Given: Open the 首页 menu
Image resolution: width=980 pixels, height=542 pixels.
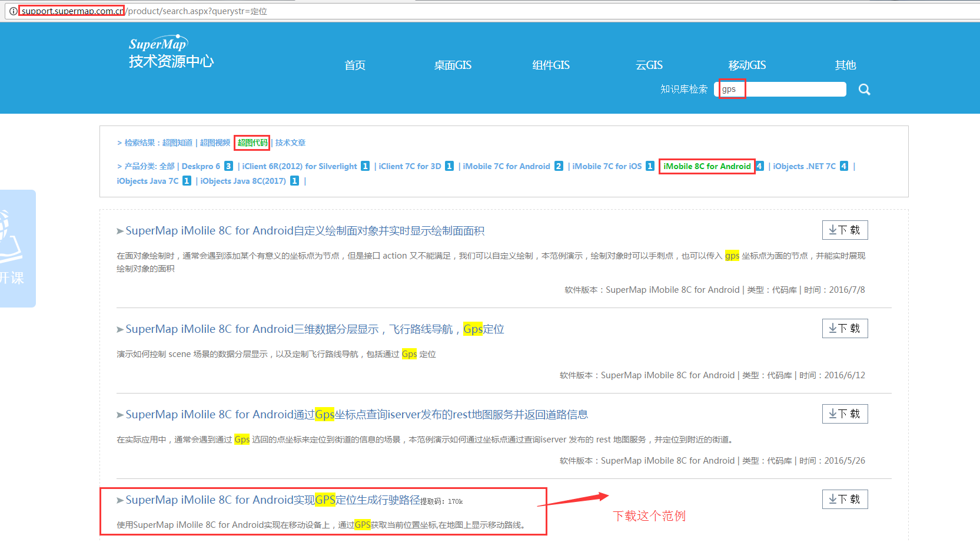Looking at the screenshot, I should (355, 65).
